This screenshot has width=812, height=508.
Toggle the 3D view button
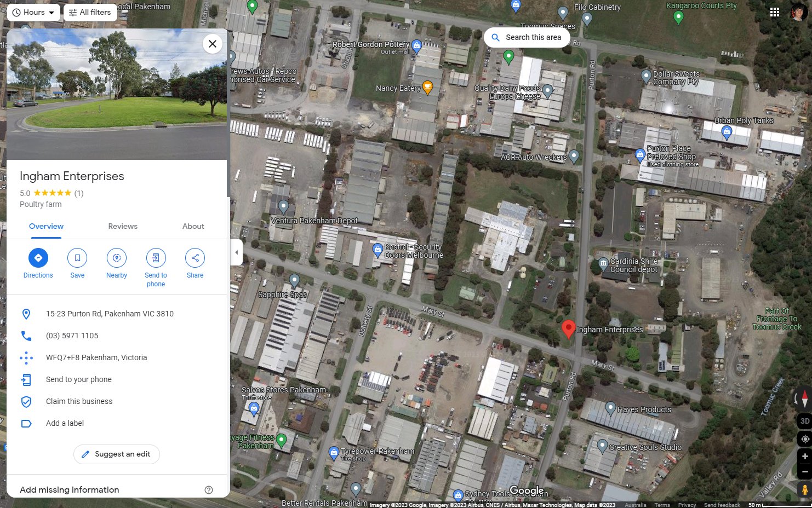click(x=805, y=421)
